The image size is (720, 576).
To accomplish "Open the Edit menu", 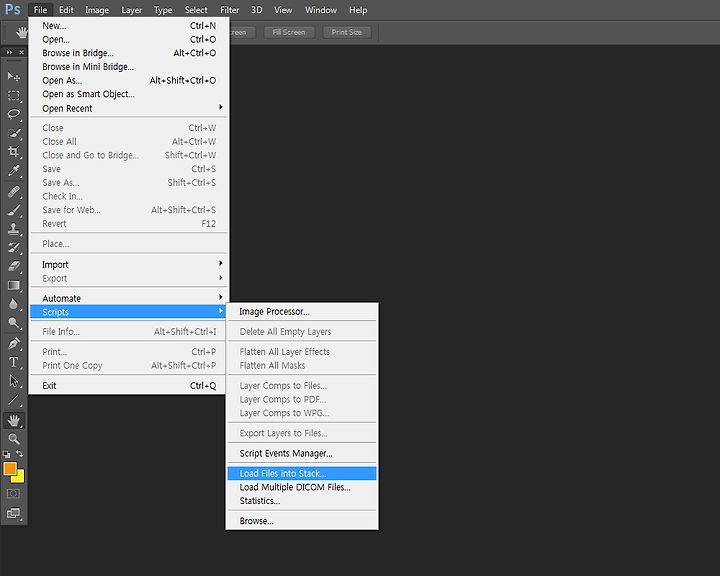I will [x=66, y=10].
